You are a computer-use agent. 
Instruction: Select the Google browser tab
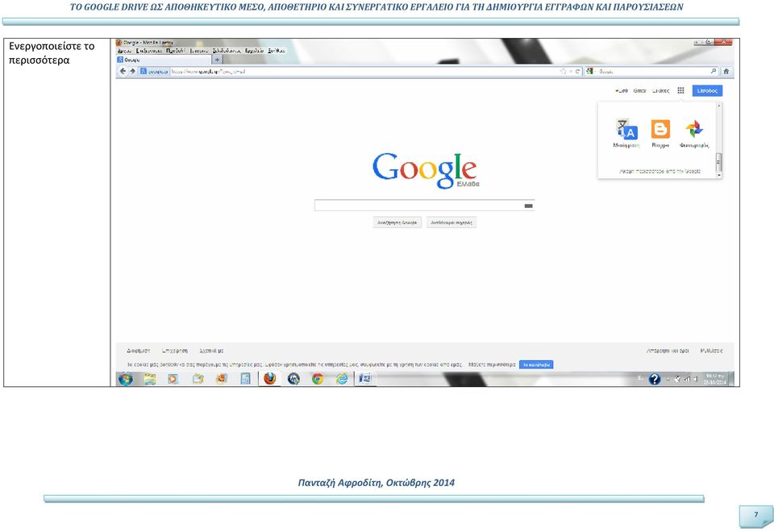point(163,60)
